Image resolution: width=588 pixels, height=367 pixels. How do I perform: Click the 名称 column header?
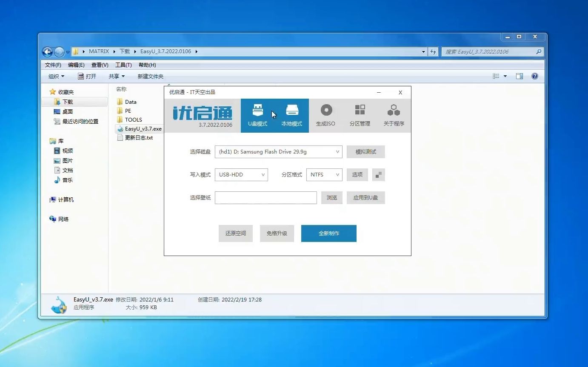click(121, 89)
